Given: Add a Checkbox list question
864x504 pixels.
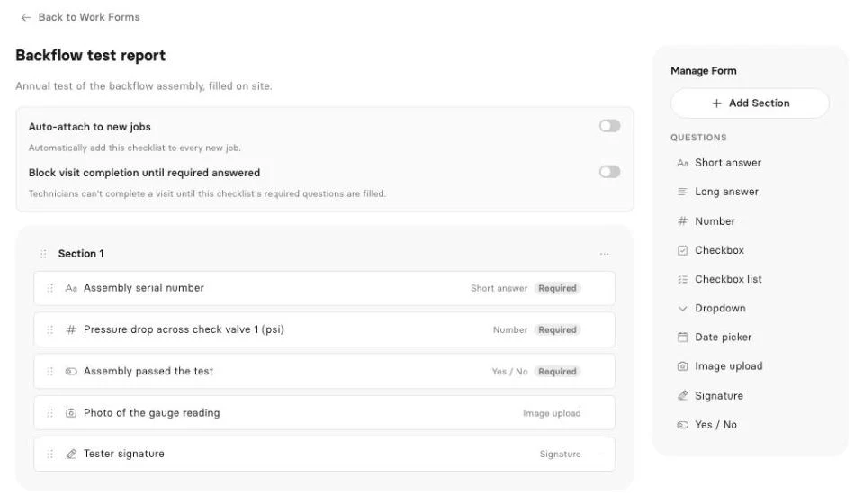Looking at the screenshot, I should pyautogui.click(x=728, y=279).
